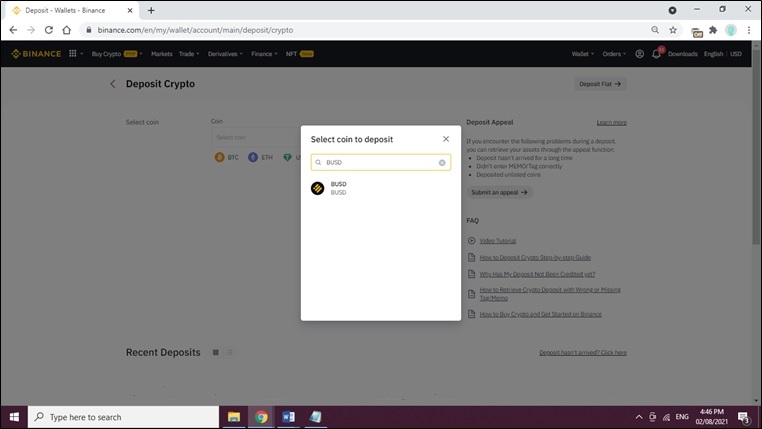Open the Action Center notifications

[744, 417]
